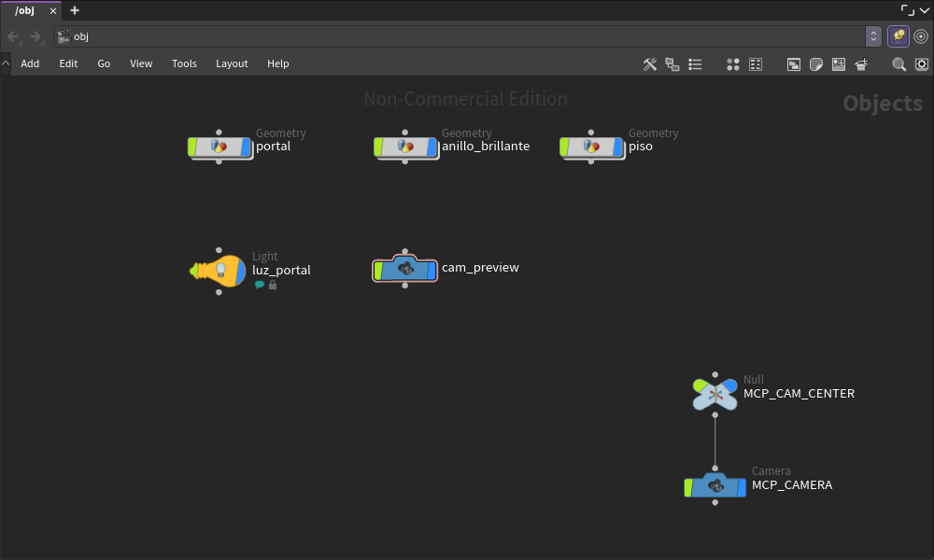Open the Layout menu
This screenshot has width=934, height=560.
pyautogui.click(x=232, y=63)
